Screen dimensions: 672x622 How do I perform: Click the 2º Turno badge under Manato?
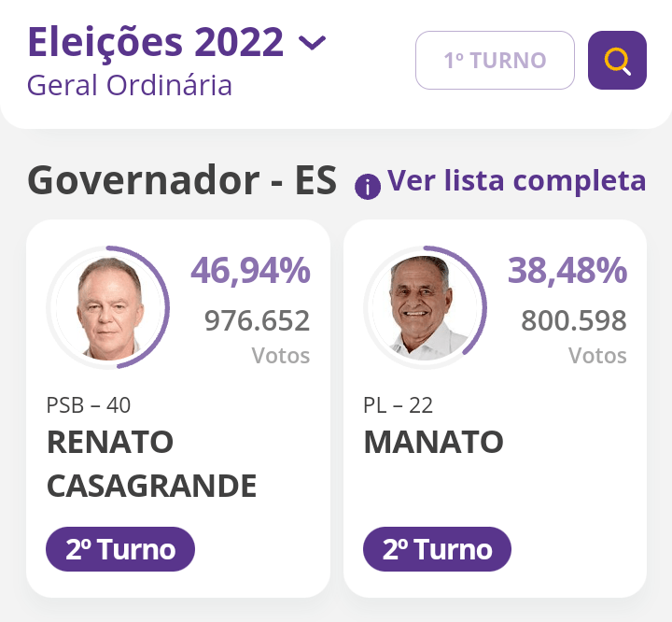pos(437,549)
